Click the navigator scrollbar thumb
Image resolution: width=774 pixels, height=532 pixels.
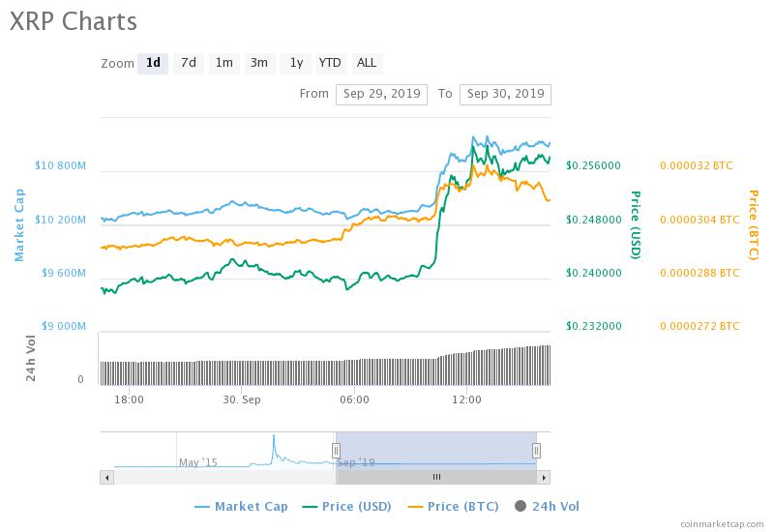coord(436,477)
